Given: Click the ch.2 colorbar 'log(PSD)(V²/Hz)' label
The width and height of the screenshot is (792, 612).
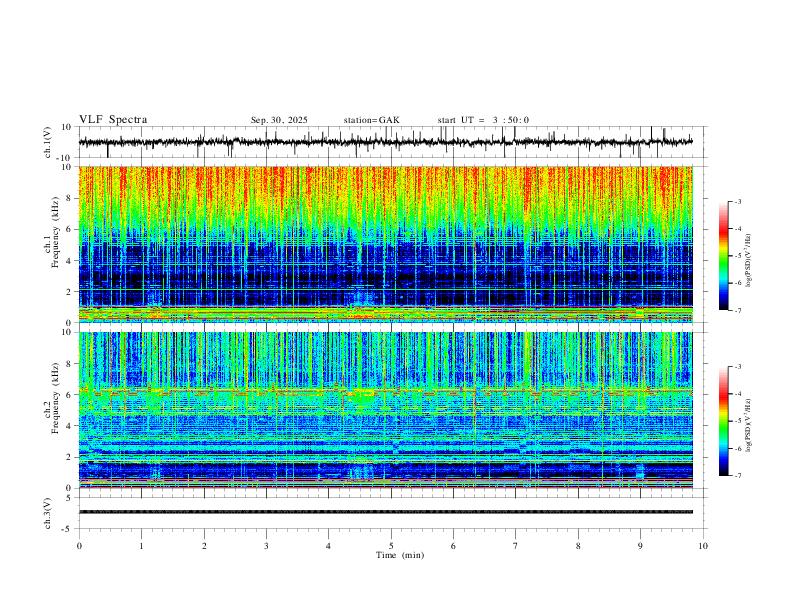Looking at the screenshot, I should pos(748,426).
